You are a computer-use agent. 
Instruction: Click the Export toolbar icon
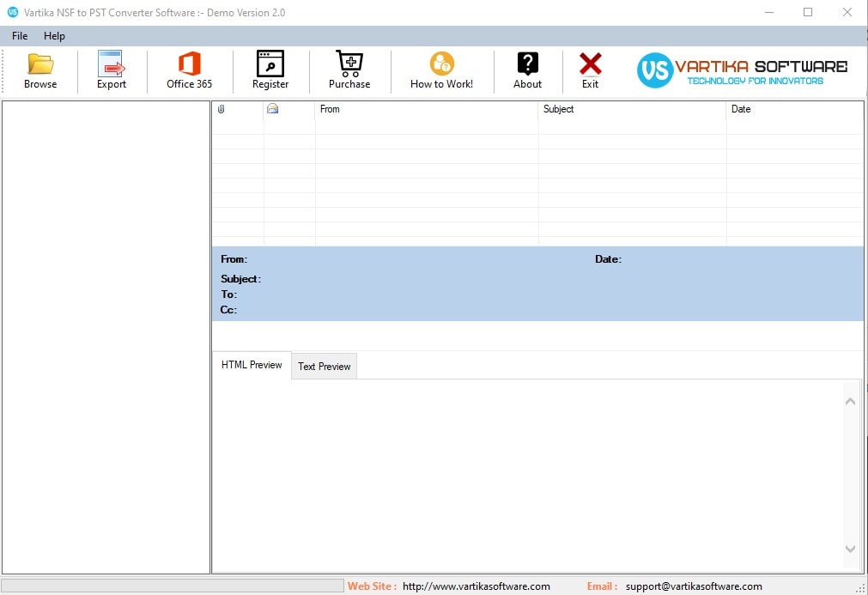click(112, 64)
